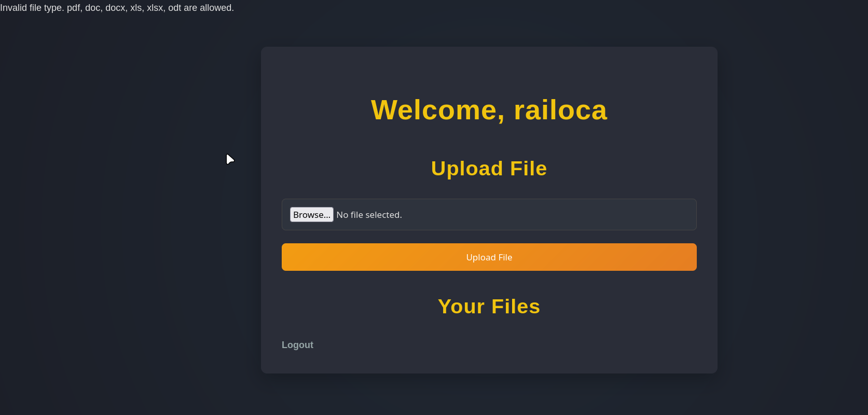Click the 'Invalid file type' error message
Screen dimensions: 868x415
[x=117, y=8]
